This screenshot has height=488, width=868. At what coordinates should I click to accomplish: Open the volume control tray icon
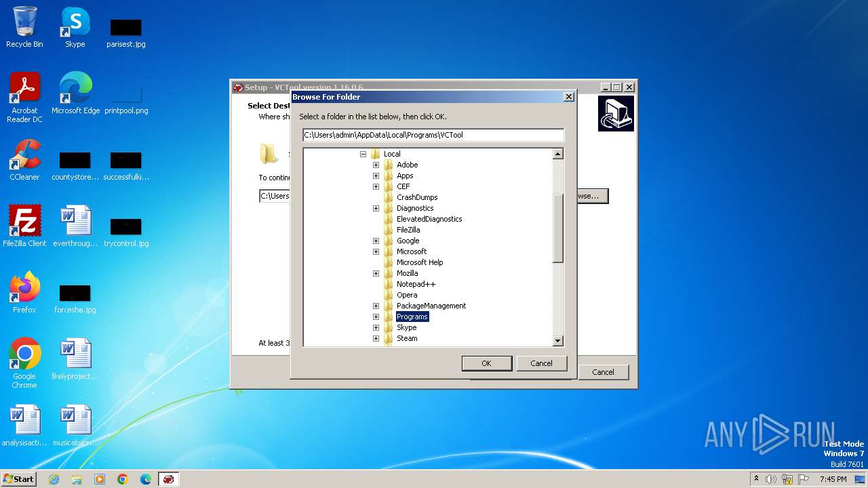tap(771, 479)
